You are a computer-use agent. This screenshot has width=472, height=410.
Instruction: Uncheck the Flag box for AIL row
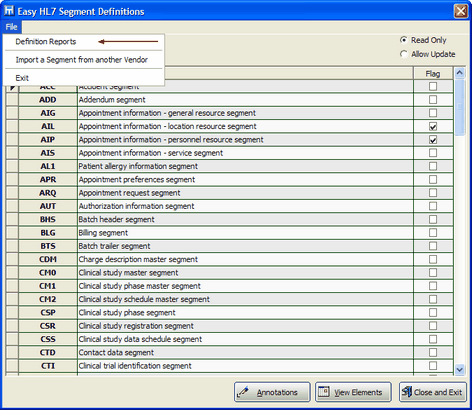tap(433, 126)
